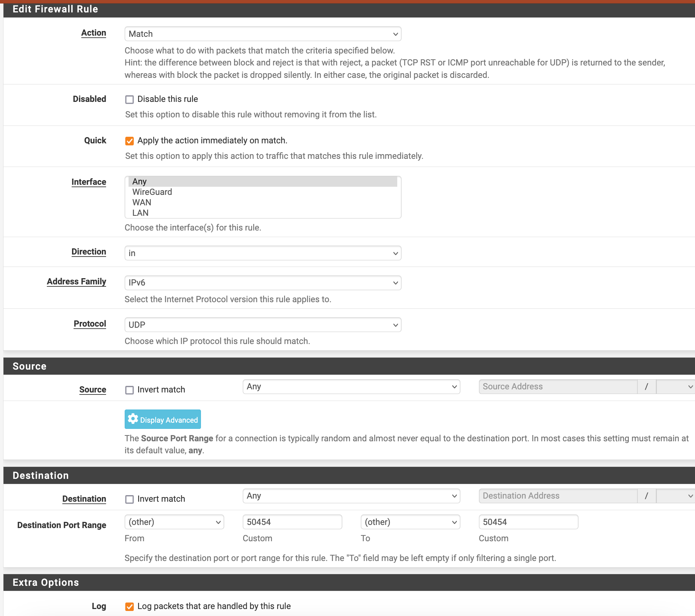Click the gear icon on Display Advanced
Image resolution: width=695 pixels, height=616 pixels.
point(133,419)
